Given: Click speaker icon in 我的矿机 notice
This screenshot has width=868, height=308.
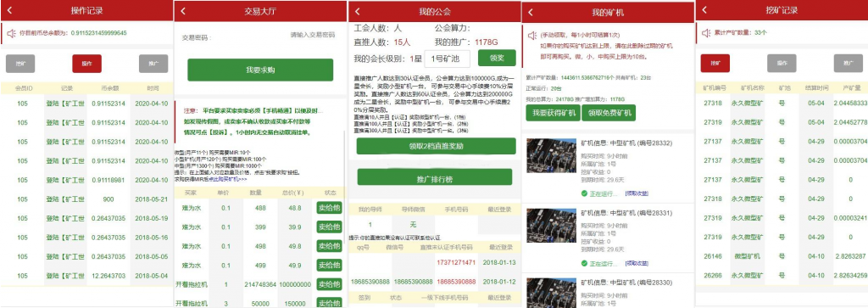Looking at the screenshot, I should tap(532, 36).
